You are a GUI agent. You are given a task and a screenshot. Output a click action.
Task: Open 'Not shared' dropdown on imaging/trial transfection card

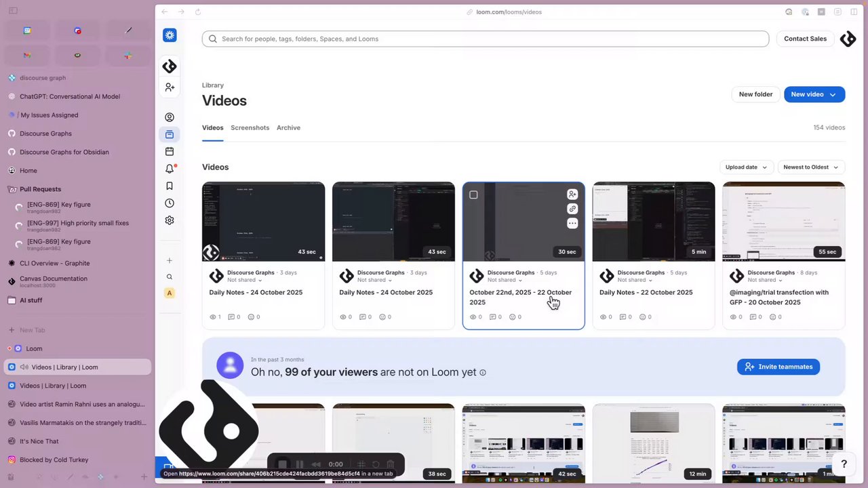tap(765, 280)
